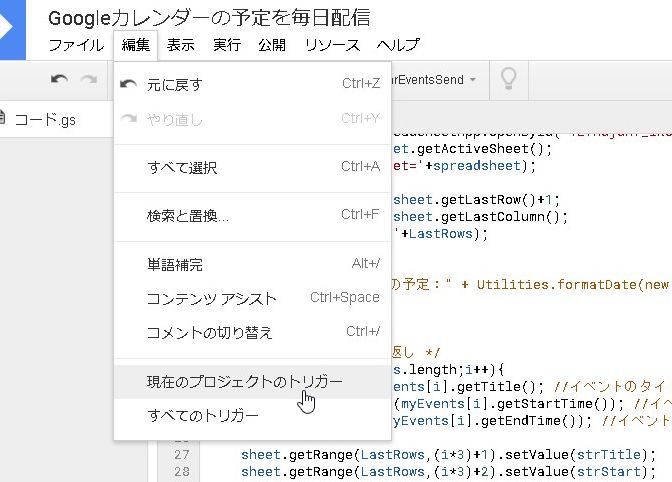Click the redo arrow in the toolbar
This screenshot has width=672, height=482.
coord(90,79)
